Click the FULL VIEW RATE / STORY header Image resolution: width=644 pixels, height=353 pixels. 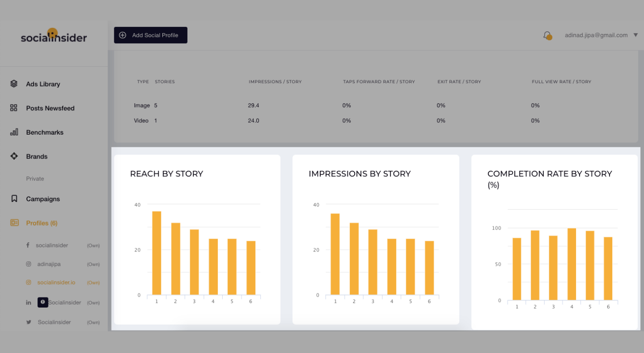pyautogui.click(x=562, y=82)
